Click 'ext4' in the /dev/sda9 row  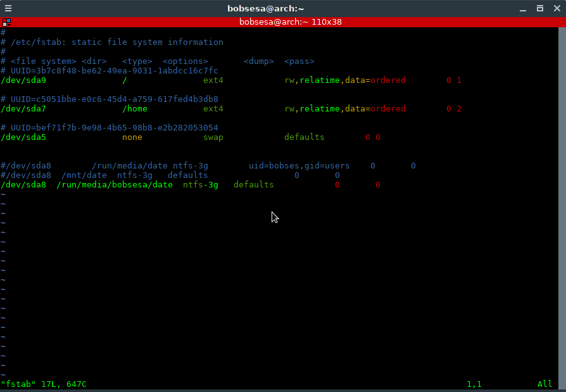point(213,80)
